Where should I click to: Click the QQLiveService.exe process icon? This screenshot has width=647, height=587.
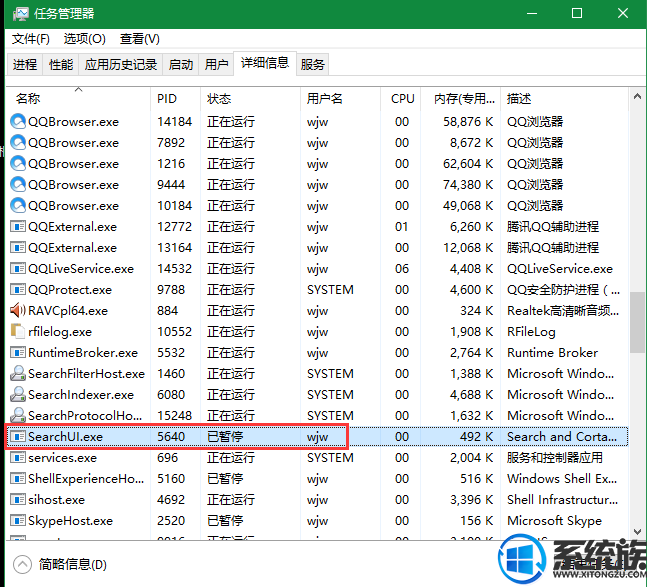click(18, 269)
